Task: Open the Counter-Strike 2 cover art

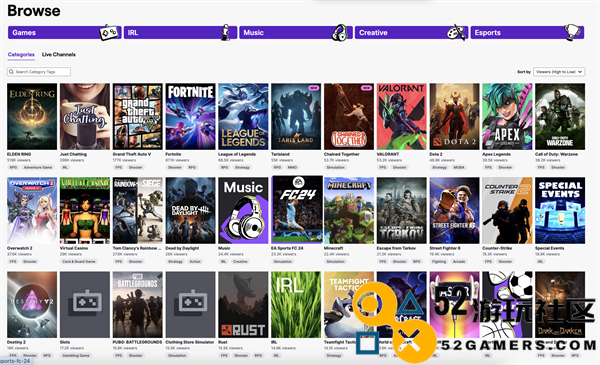Action: (x=507, y=210)
